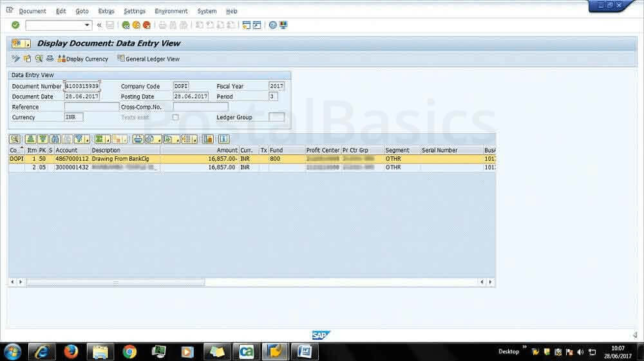Click the binoculars Find icon in grid toolbar
This screenshot has width=644, height=361.
click(55, 138)
